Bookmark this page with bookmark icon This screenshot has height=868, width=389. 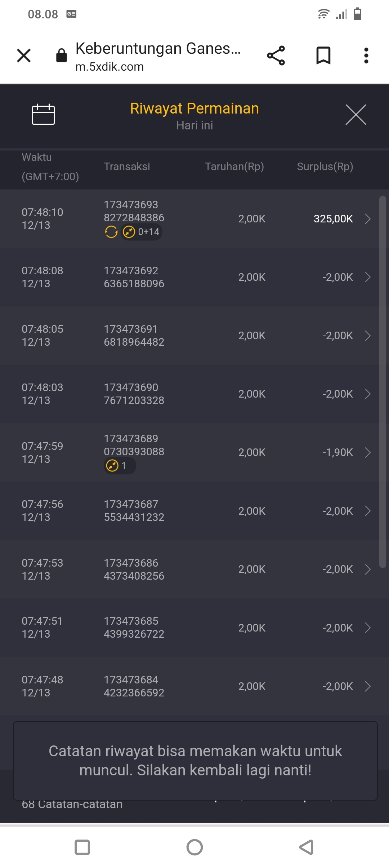coord(323,56)
